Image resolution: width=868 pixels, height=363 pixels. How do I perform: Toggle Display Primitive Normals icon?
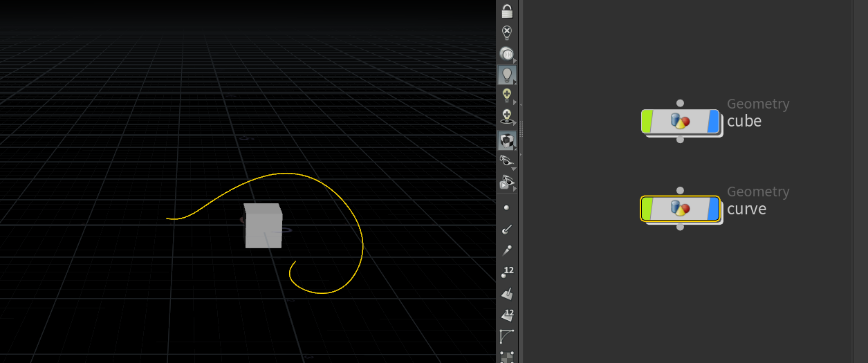point(507,295)
